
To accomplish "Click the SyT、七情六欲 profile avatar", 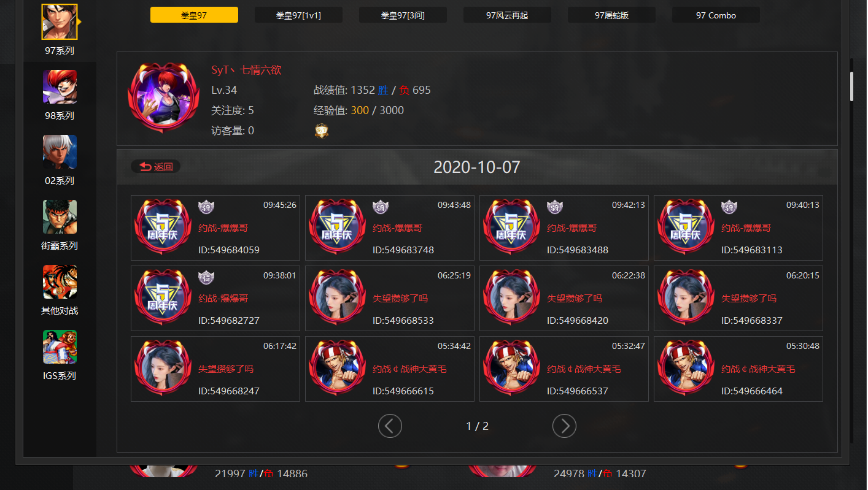I will pyautogui.click(x=164, y=98).
